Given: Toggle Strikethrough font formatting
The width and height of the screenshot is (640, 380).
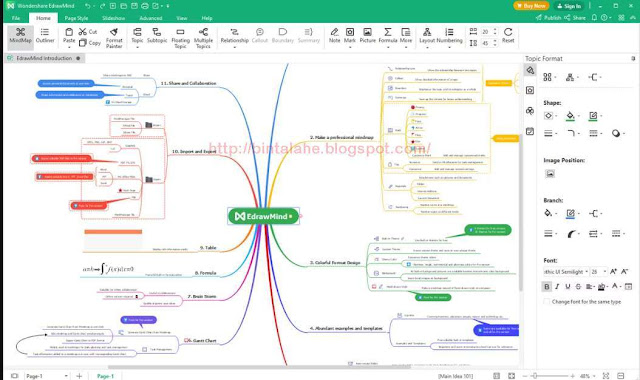Looking at the screenshot, I should (x=578, y=287).
